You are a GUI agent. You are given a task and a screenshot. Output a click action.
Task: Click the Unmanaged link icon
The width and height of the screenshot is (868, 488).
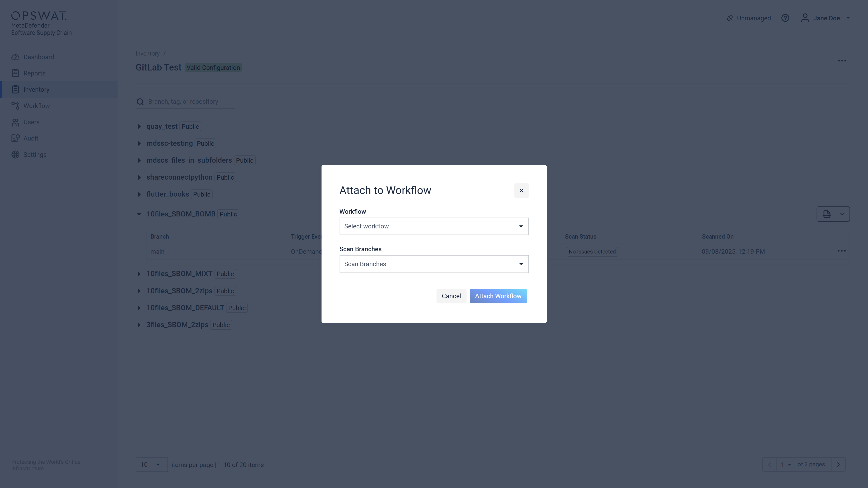[730, 18]
